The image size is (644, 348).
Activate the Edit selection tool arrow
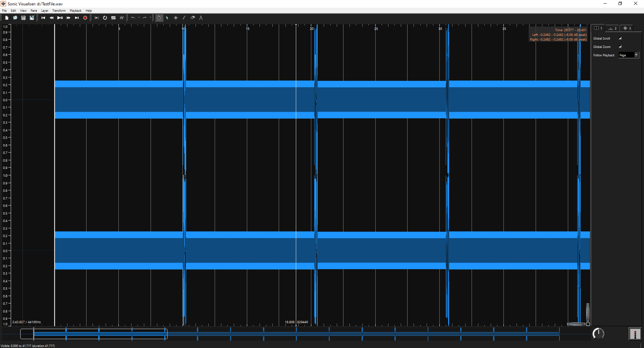click(x=167, y=18)
